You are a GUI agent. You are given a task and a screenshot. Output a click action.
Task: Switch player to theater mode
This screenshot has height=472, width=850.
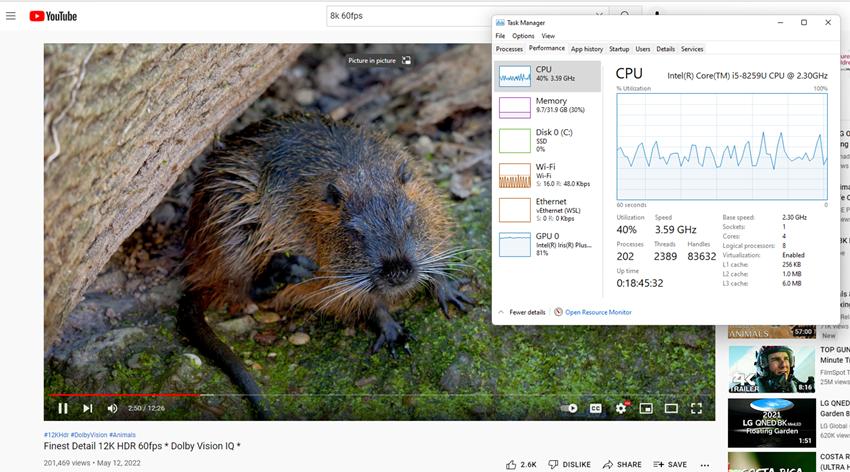[x=672, y=408]
